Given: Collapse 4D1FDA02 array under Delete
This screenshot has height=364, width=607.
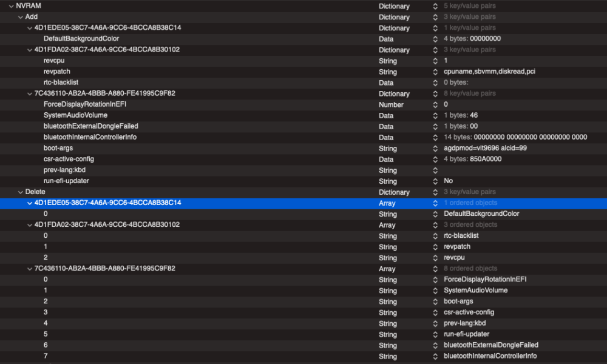Looking at the screenshot, I should pos(30,225).
